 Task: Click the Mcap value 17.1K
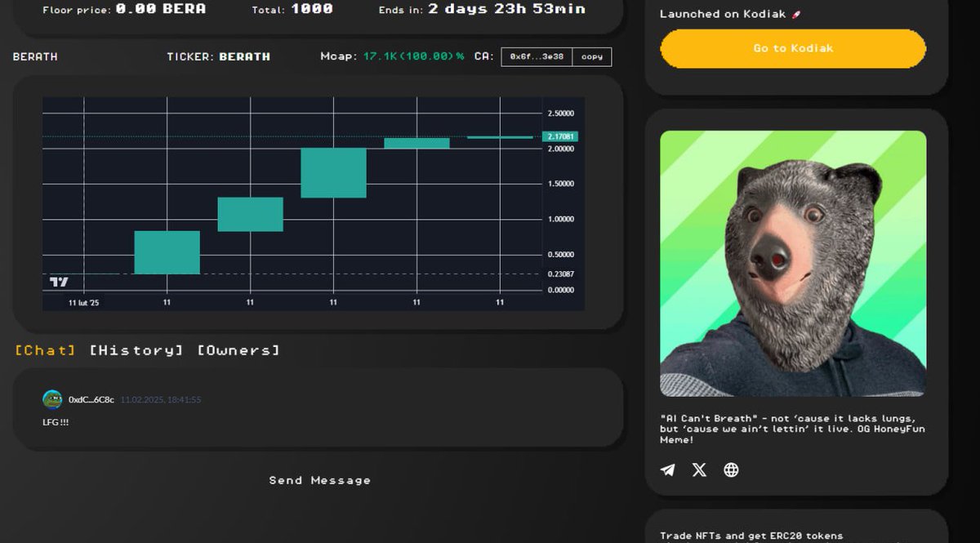[413, 56]
